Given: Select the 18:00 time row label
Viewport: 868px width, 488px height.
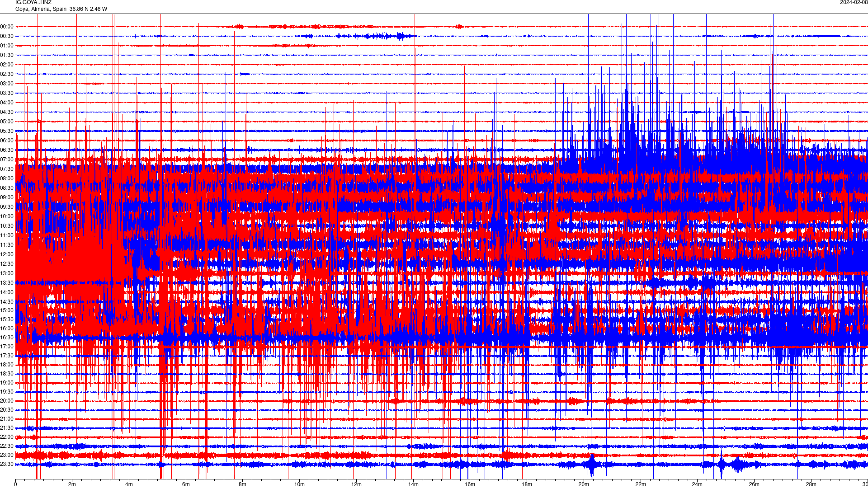Looking at the screenshot, I should coord(7,365).
